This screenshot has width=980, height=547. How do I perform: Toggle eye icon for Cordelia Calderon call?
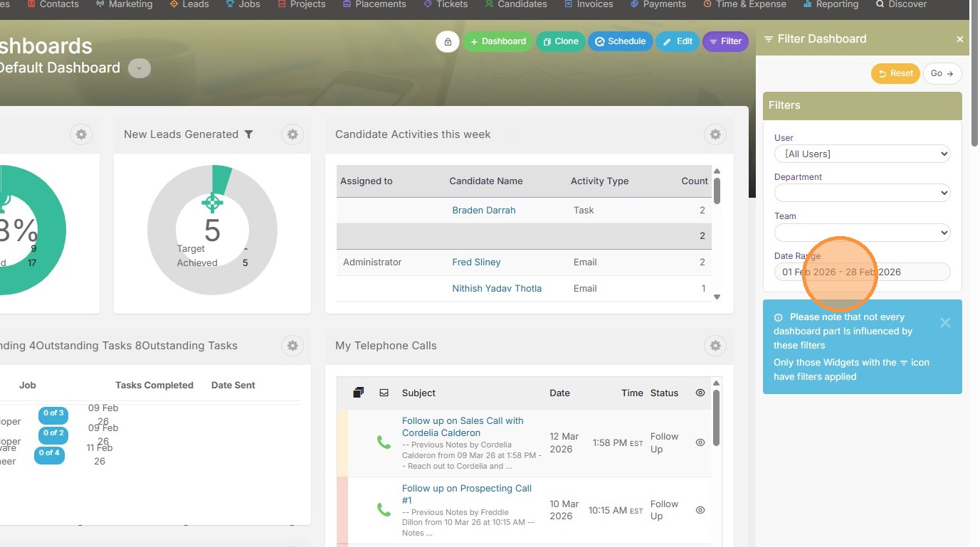pos(700,442)
